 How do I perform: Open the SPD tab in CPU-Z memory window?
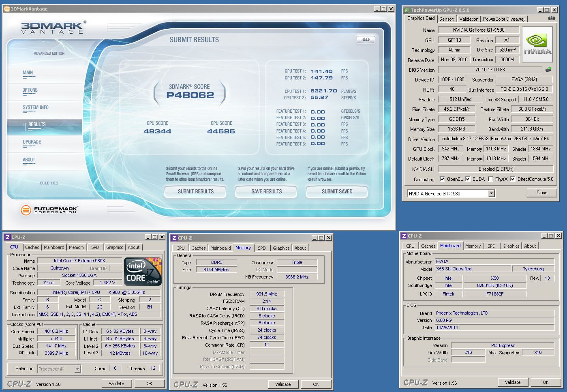(262, 248)
